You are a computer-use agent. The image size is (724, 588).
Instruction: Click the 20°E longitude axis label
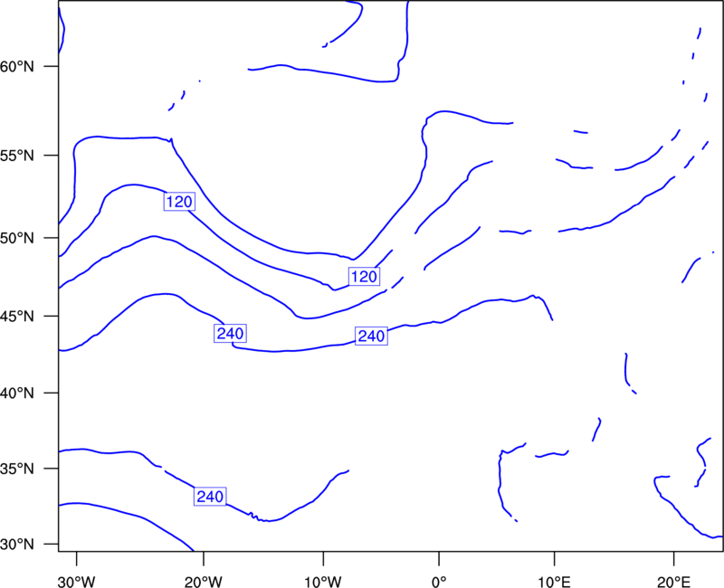click(674, 582)
